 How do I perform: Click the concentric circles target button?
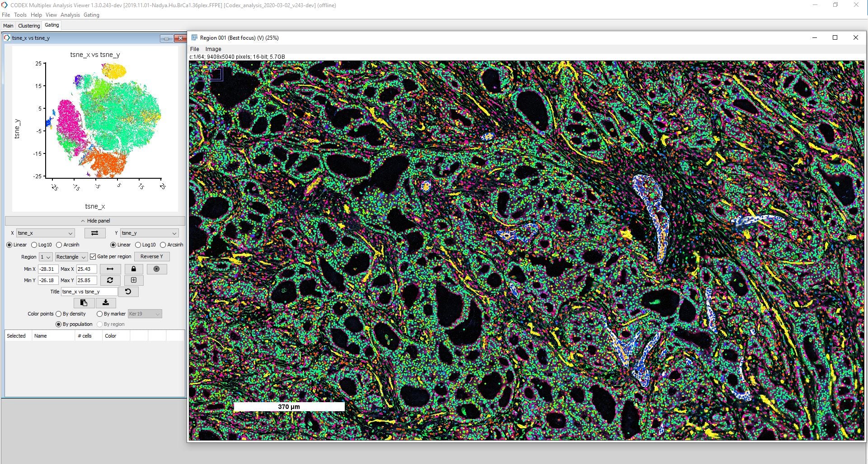pos(156,269)
